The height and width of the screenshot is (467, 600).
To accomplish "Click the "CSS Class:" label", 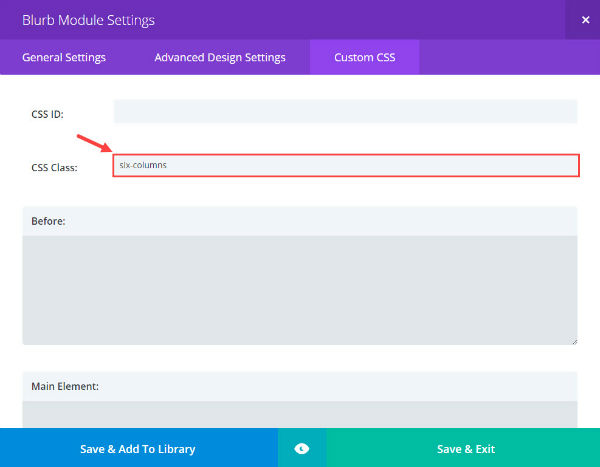I will (x=54, y=168).
